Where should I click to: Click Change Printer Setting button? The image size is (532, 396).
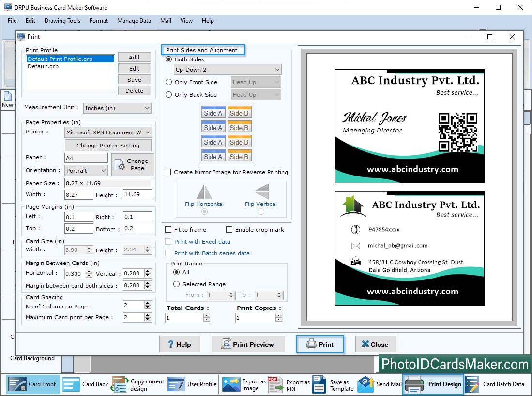pos(108,146)
